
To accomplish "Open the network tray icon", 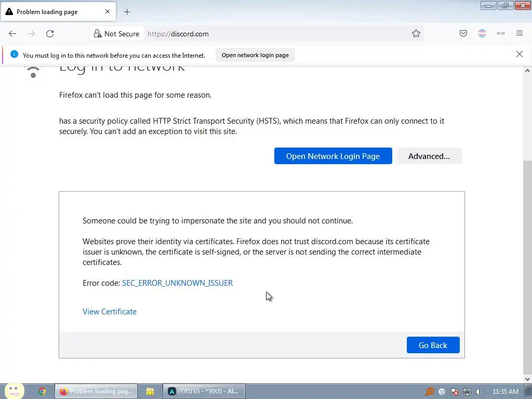I will coord(467,392).
